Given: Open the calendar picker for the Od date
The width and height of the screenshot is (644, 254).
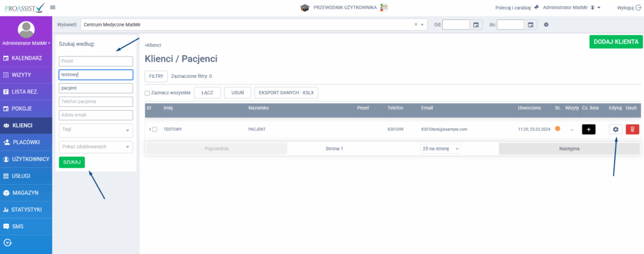Looking at the screenshot, I should click(x=476, y=25).
